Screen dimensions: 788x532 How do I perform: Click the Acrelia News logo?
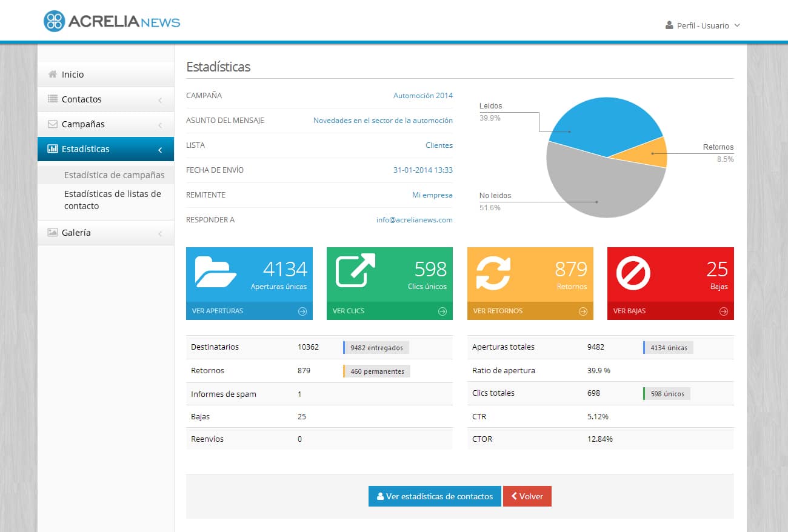[111, 21]
